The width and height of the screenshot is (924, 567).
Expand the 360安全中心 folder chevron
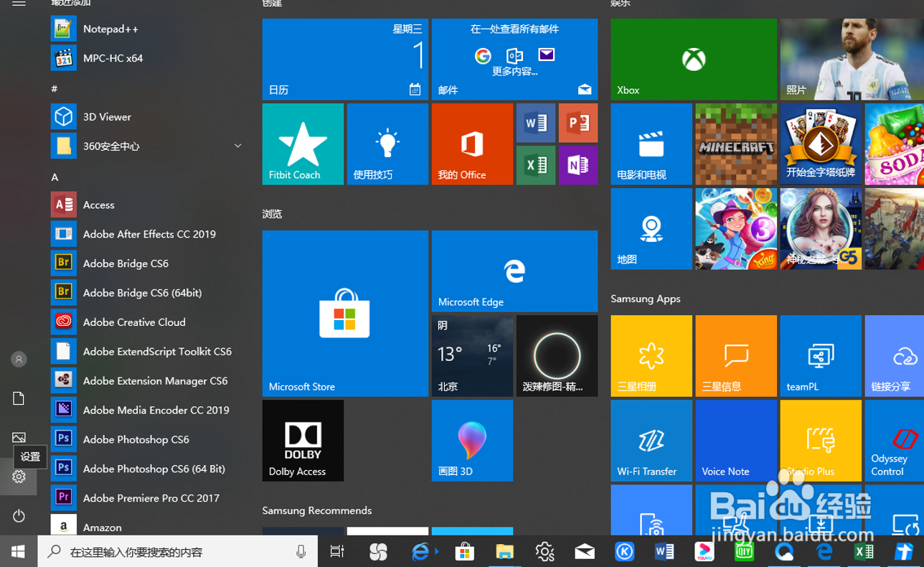(x=237, y=146)
